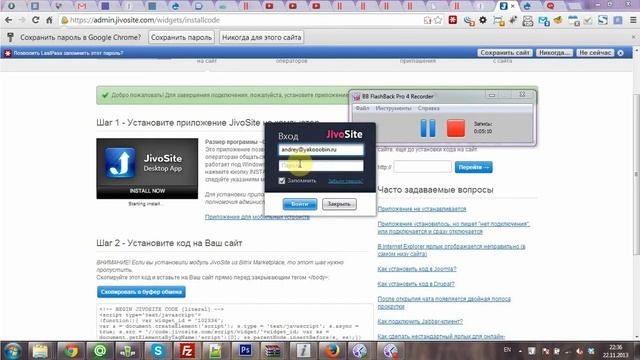
Task: Click Скопировать в буфер обмена button
Action: 141,292
